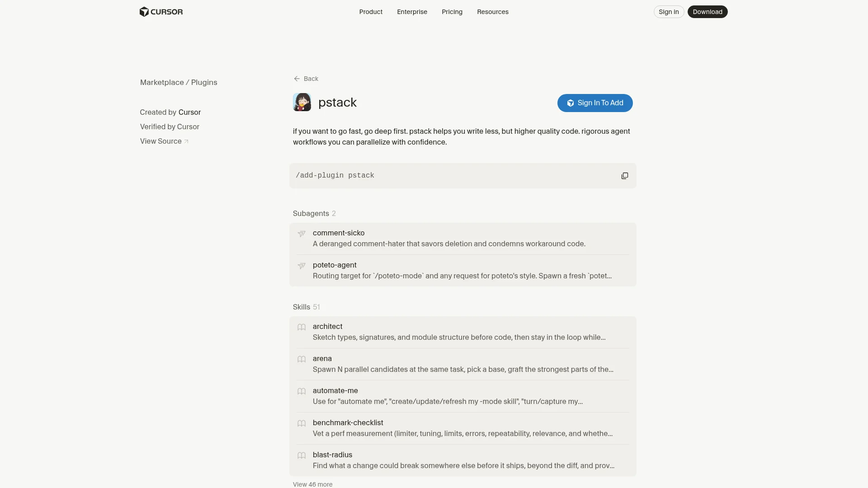This screenshot has width=868, height=488.
Task: Open the arena skill name
Action: click(322, 358)
